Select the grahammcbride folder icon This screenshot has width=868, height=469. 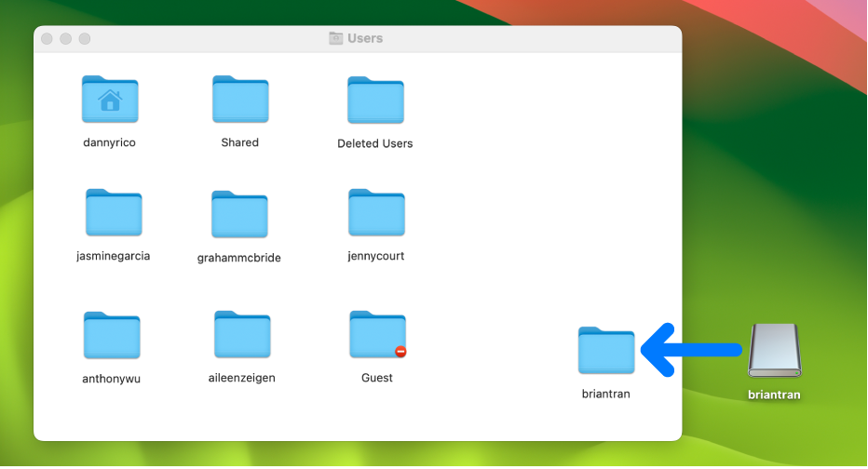239,214
